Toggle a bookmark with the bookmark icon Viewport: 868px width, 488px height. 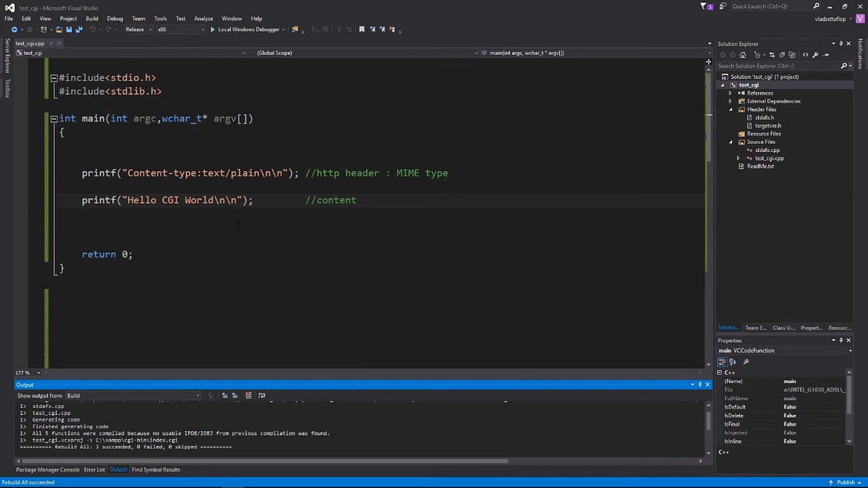362,30
